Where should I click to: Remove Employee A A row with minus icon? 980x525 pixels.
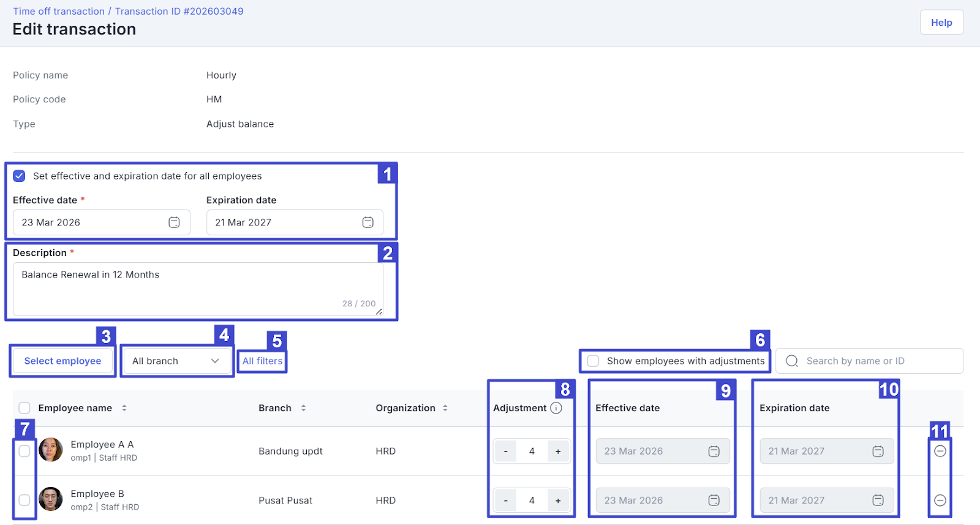point(940,451)
